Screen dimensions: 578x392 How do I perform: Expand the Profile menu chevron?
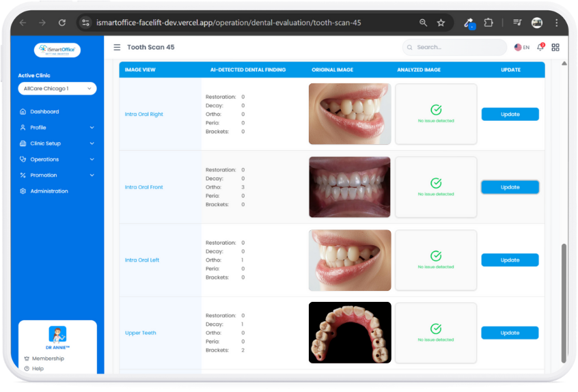point(92,128)
